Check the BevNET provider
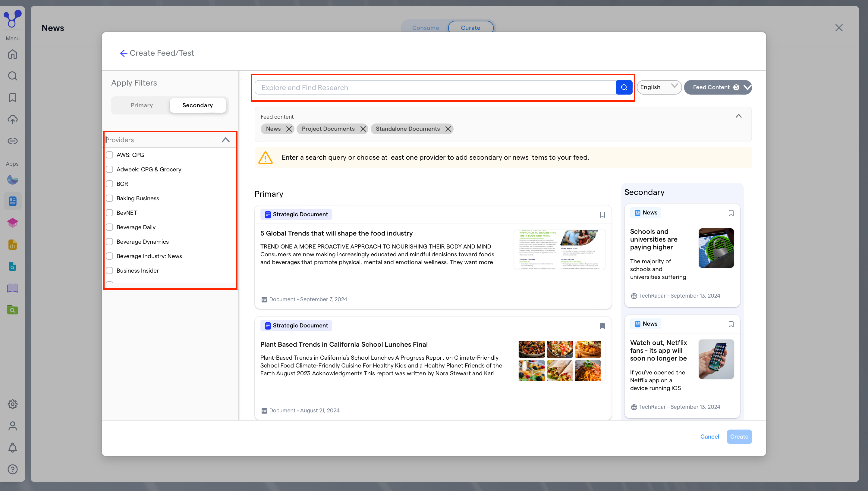 pyautogui.click(x=109, y=213)
